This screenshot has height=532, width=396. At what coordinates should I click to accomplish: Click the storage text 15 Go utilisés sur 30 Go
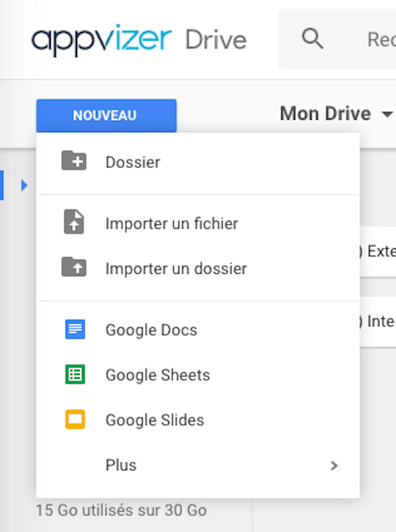[x=121, y=511]
